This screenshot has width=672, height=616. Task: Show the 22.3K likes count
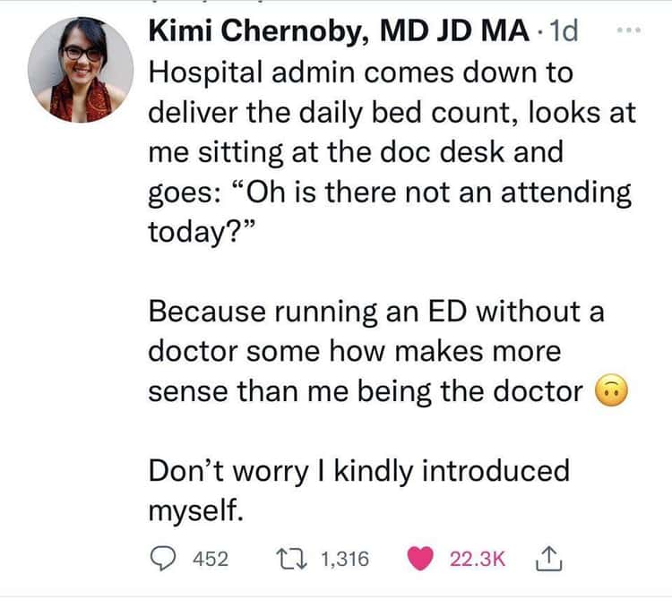(478, 559)
